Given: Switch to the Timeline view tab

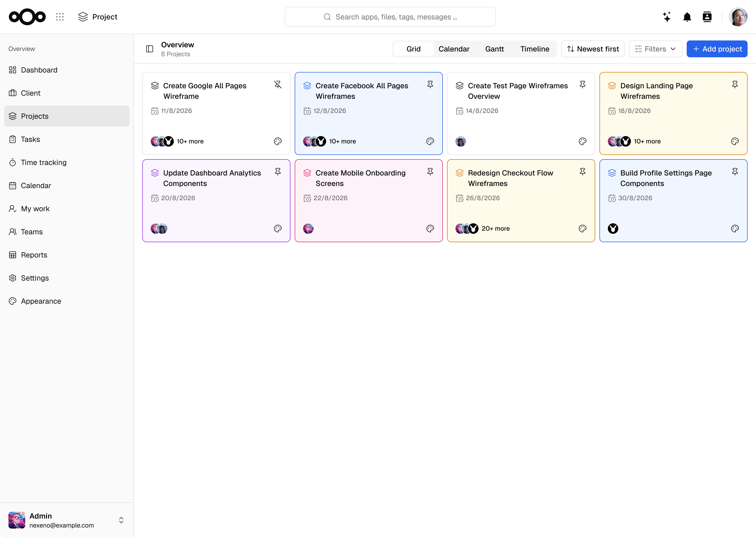Looking at the screenshot, I should 534,49.
